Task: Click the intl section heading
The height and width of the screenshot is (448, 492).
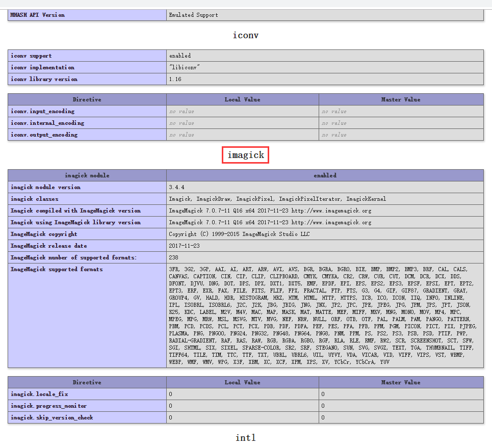Action: click(x=246, y=438)
